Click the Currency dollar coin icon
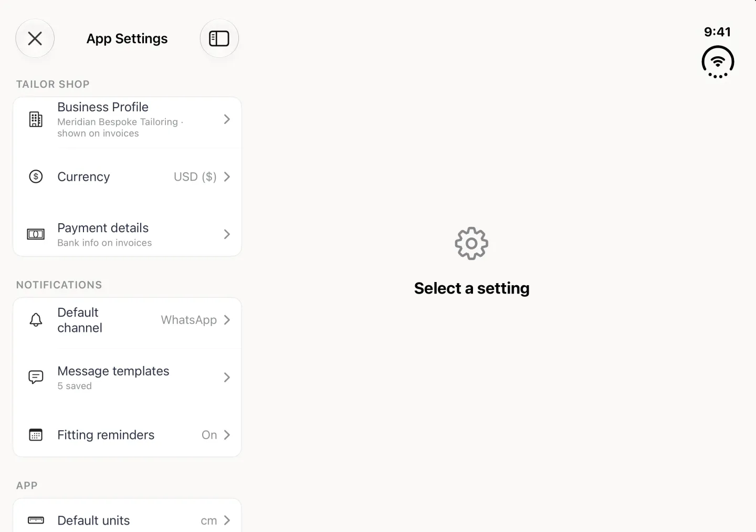 (36, 176)
